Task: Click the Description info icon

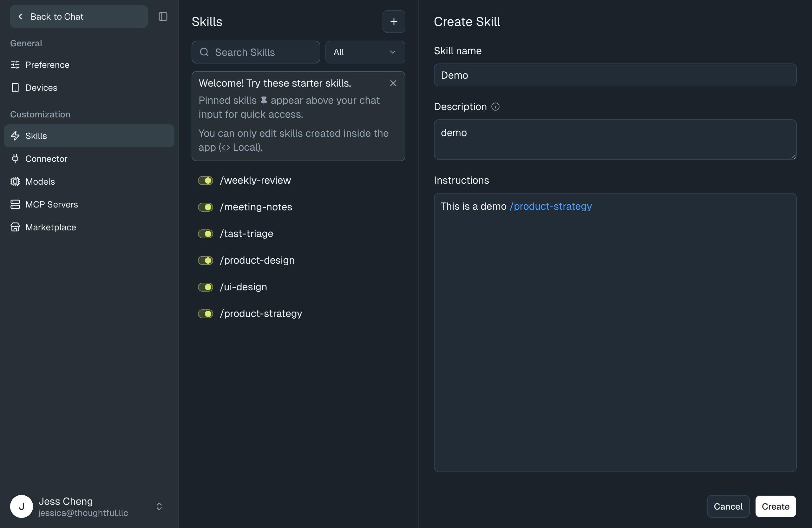Action: (495, 107)
